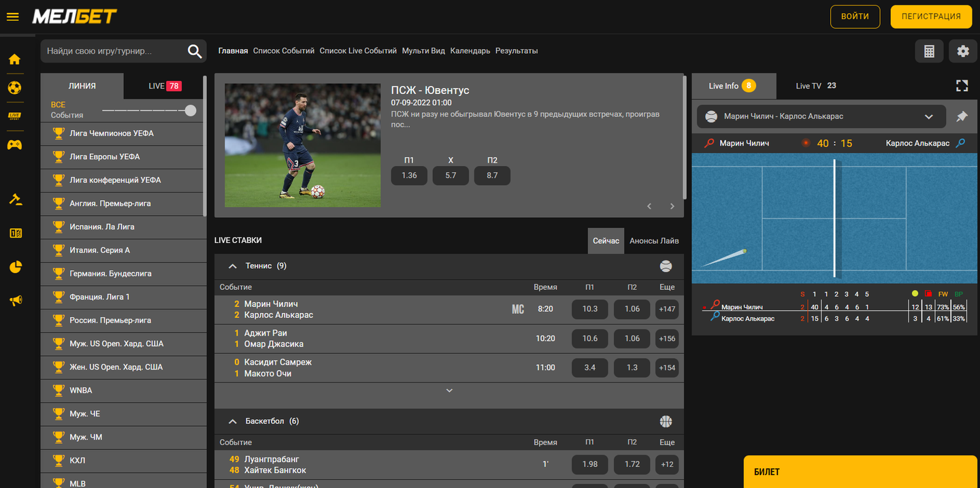980x488 pixels.
Task: Pin the live info match
Action: pos(962,116)
